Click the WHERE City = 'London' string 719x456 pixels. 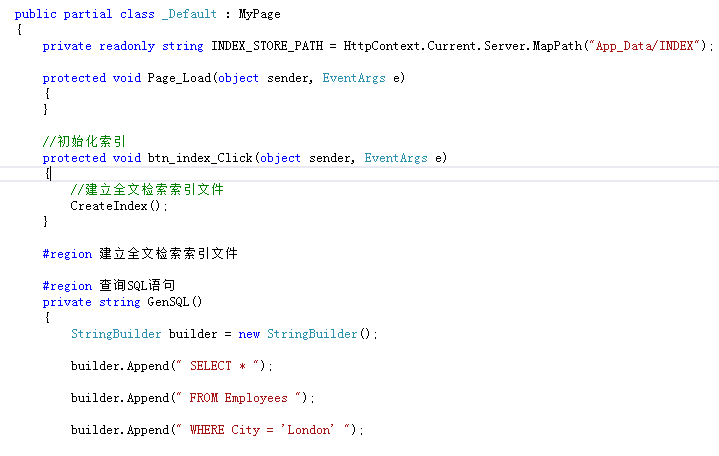point(264,430)
